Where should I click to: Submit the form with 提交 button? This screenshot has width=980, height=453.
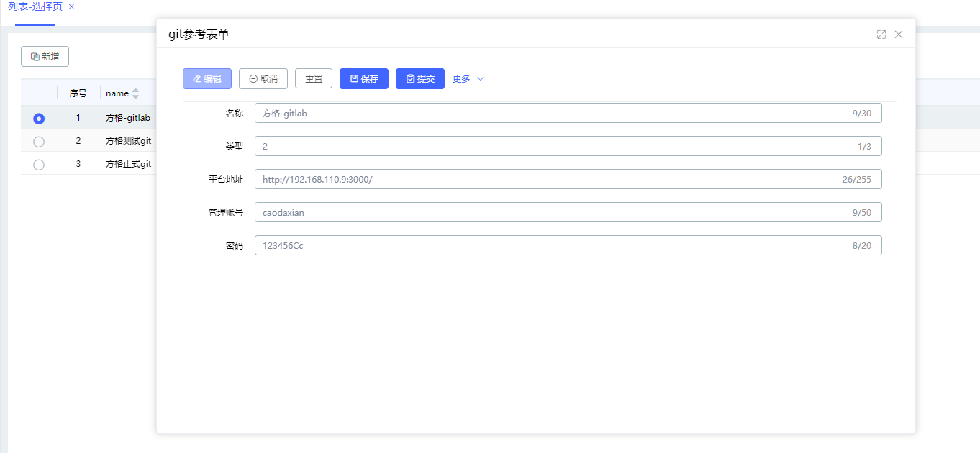420,79
